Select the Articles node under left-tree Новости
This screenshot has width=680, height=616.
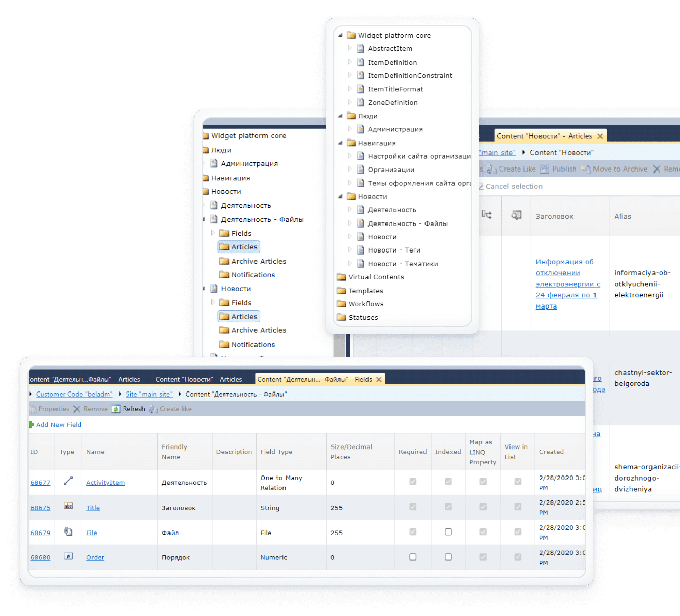click(239, 317)
